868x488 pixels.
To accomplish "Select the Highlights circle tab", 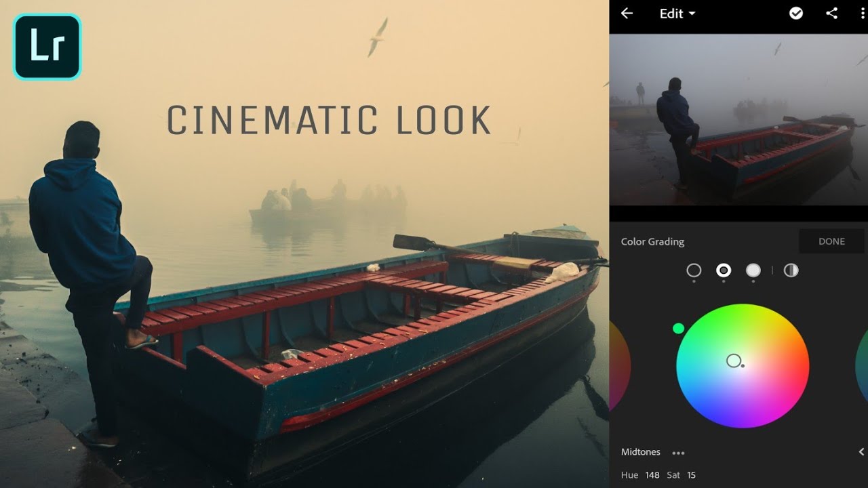I will click(x=753, y=270).
